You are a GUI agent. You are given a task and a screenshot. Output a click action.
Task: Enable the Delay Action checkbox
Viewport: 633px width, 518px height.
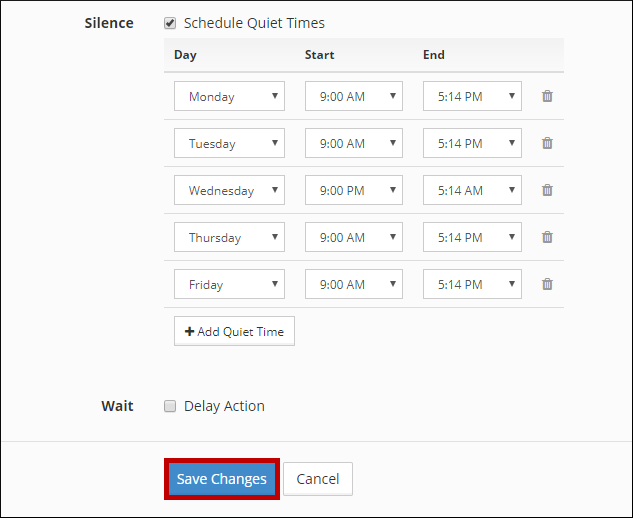pos(170,406)
